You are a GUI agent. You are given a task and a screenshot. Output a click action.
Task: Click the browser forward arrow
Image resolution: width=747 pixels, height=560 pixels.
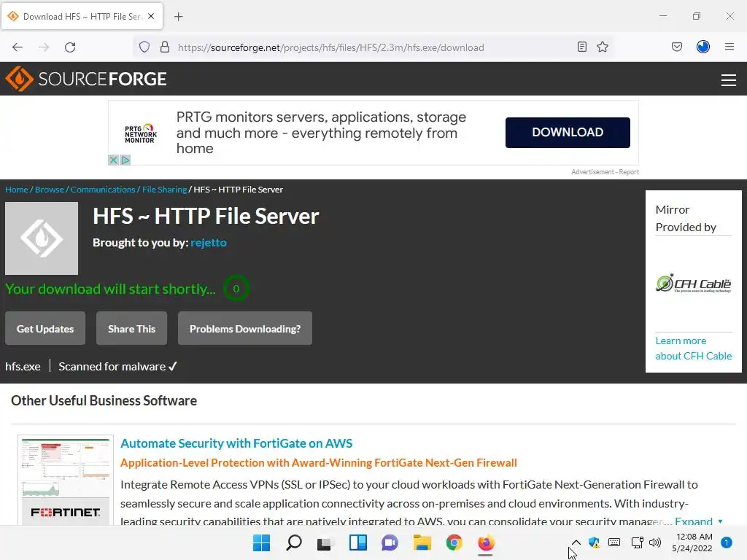pos(44,47)
